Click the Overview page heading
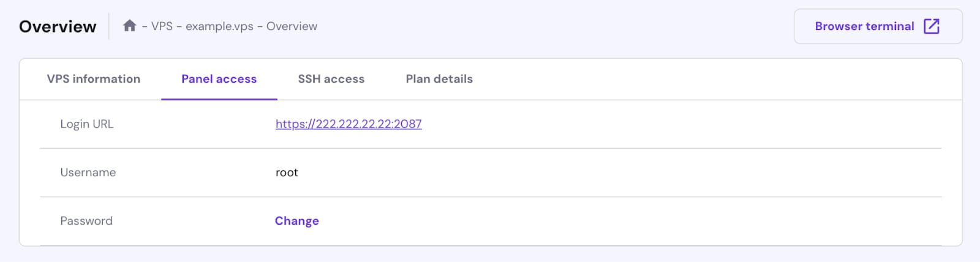 coord(58,26)
